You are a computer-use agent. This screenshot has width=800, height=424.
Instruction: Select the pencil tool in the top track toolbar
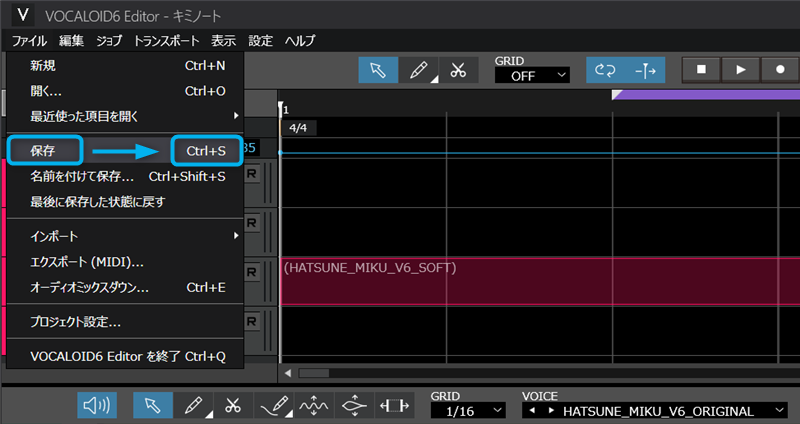418,70
